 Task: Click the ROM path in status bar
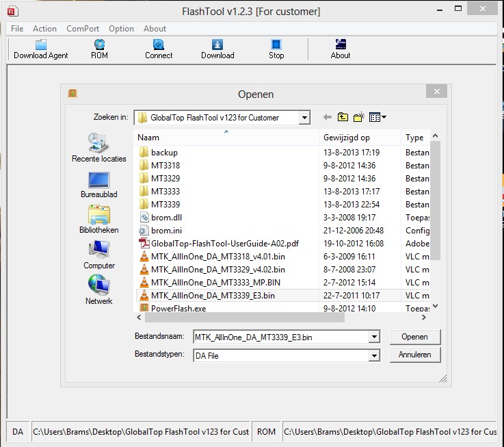pos(390,431)
